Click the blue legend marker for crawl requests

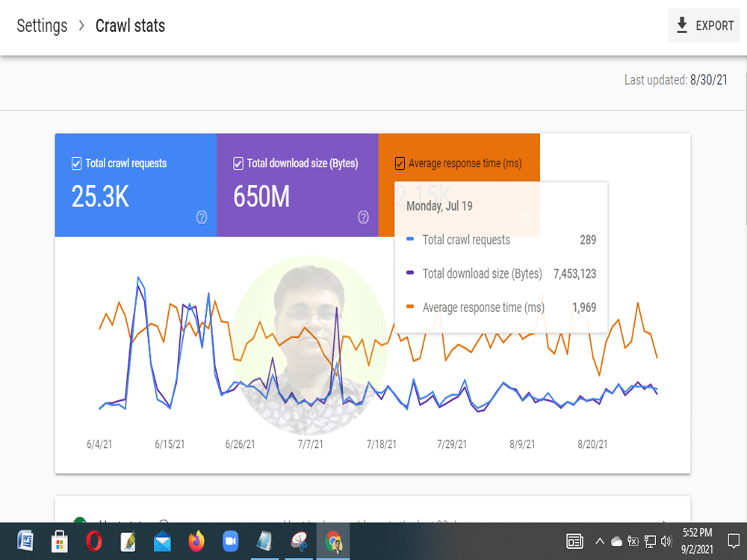pos(409,239)
